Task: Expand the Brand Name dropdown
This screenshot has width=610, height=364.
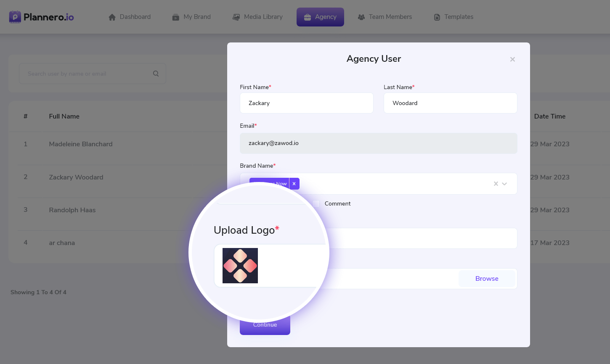Action: pos(505,184)
